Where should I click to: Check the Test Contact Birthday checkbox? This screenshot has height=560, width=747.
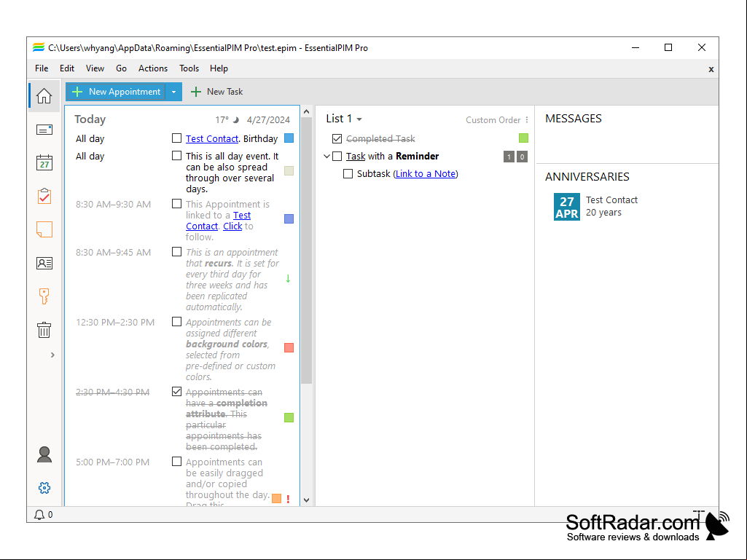point(177,138)
